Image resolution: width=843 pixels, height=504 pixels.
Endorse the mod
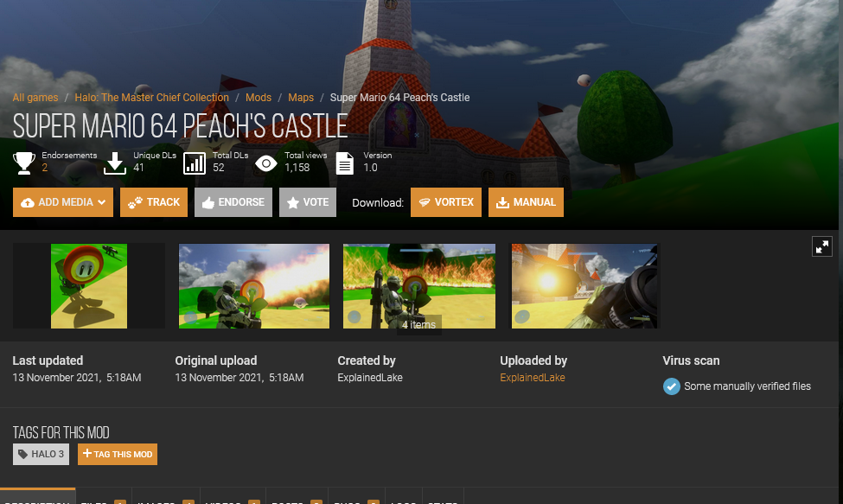[233, 202]
